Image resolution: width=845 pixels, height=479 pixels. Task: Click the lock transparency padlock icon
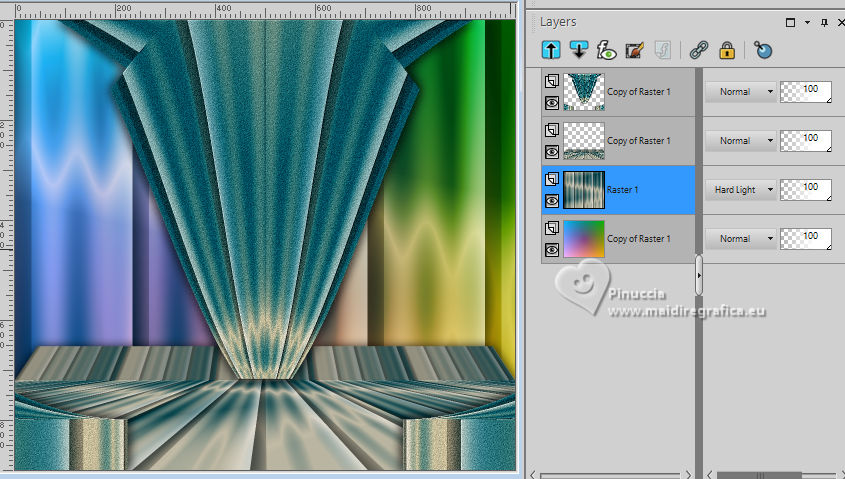coord(727,51)
